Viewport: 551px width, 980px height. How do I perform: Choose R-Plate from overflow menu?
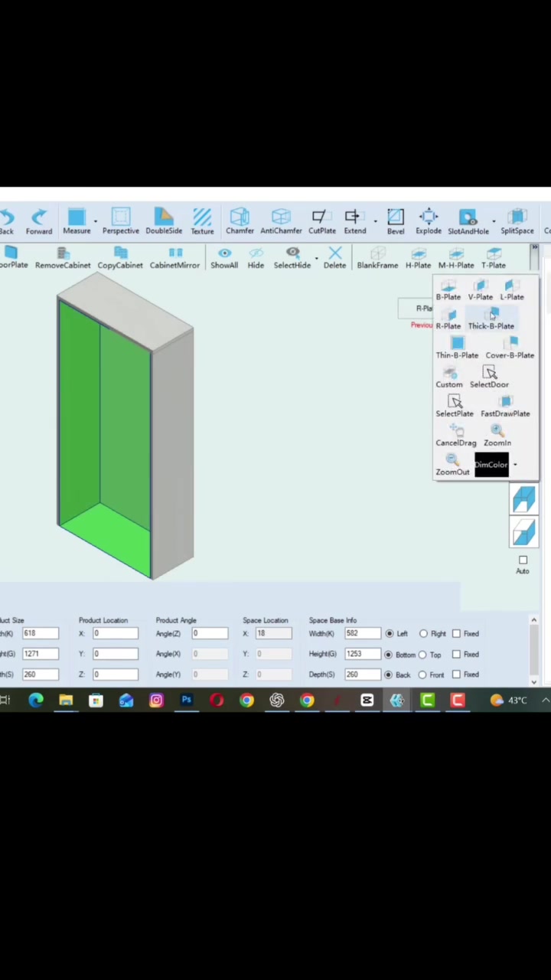(x=448, y=319)
